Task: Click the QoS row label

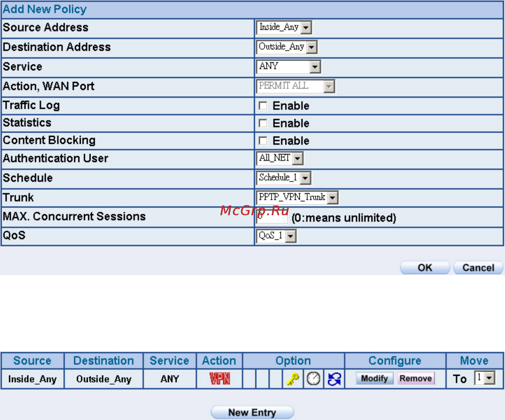Action: 14,235
